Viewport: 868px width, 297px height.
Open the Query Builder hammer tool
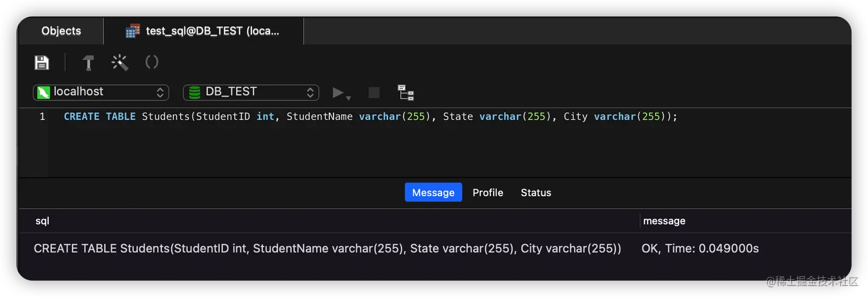click(x=88, y=62)
